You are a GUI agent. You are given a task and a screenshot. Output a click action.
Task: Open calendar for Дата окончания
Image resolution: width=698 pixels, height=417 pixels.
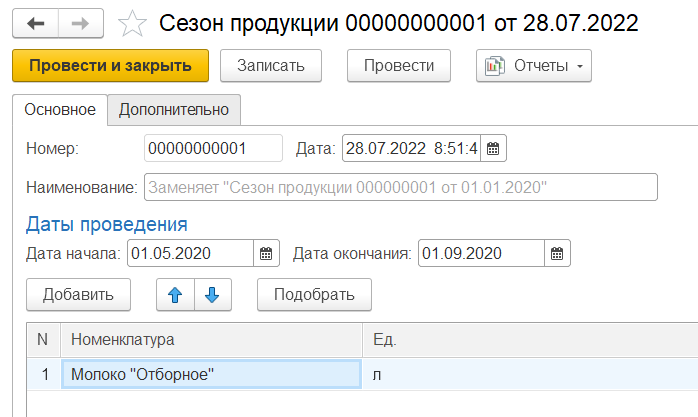point(557,253)
